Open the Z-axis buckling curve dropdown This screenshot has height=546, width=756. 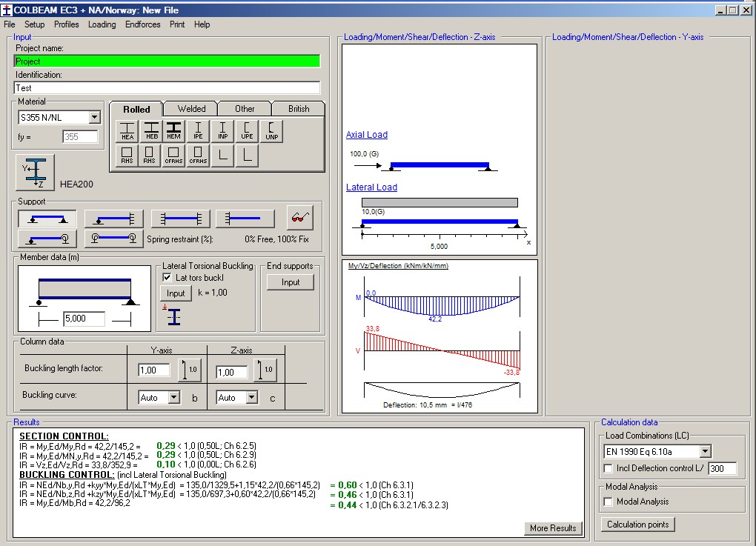coord(252,398)
